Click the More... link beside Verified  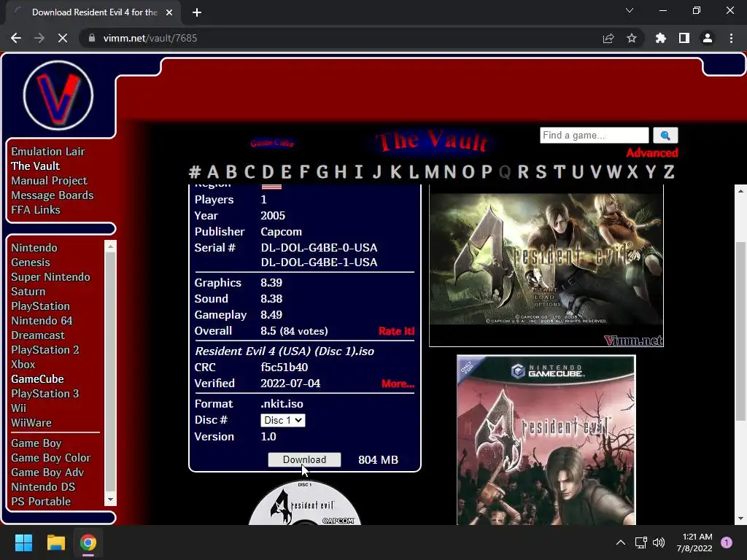pos(398,384)
